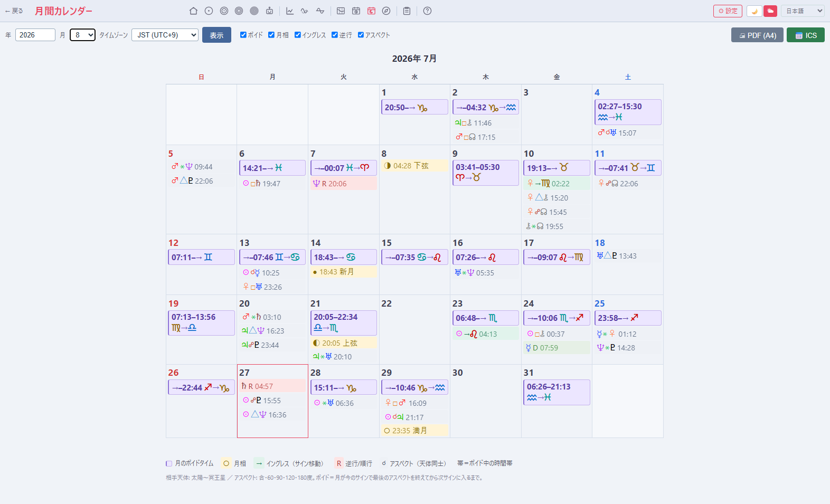Open the compass icon
The image size is (830, 504).
[386, 11]
